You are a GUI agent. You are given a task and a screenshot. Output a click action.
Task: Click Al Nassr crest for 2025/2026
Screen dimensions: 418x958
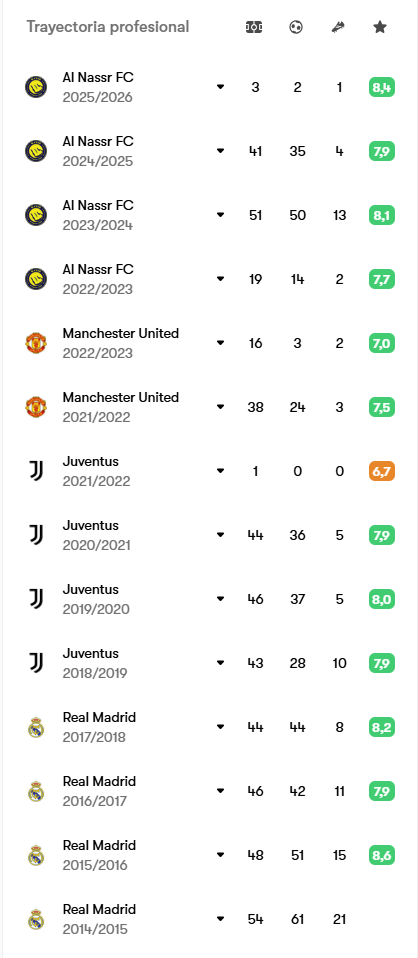pos(36,87)
